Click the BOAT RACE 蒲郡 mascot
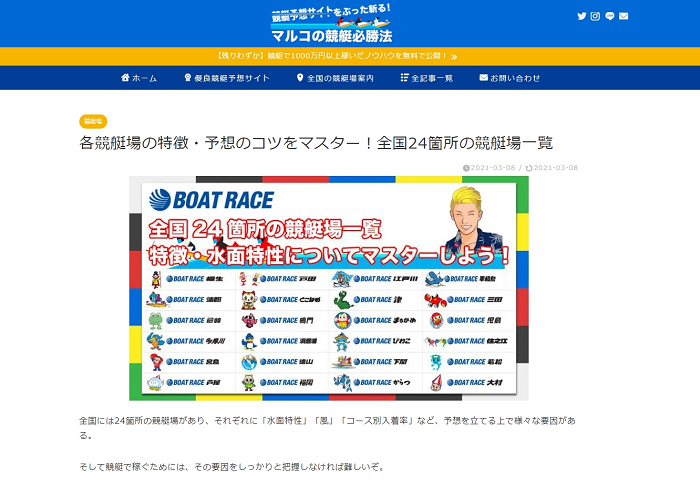The image size is (700, 492). pyautogui.click(x=156, y=300)
